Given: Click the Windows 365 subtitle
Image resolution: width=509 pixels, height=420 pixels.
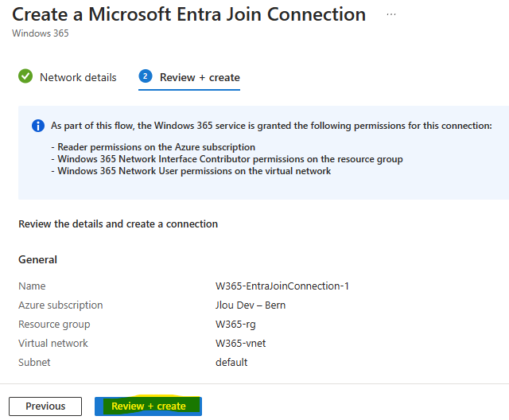Looking at the screenshot, I should tap(41, 33).
